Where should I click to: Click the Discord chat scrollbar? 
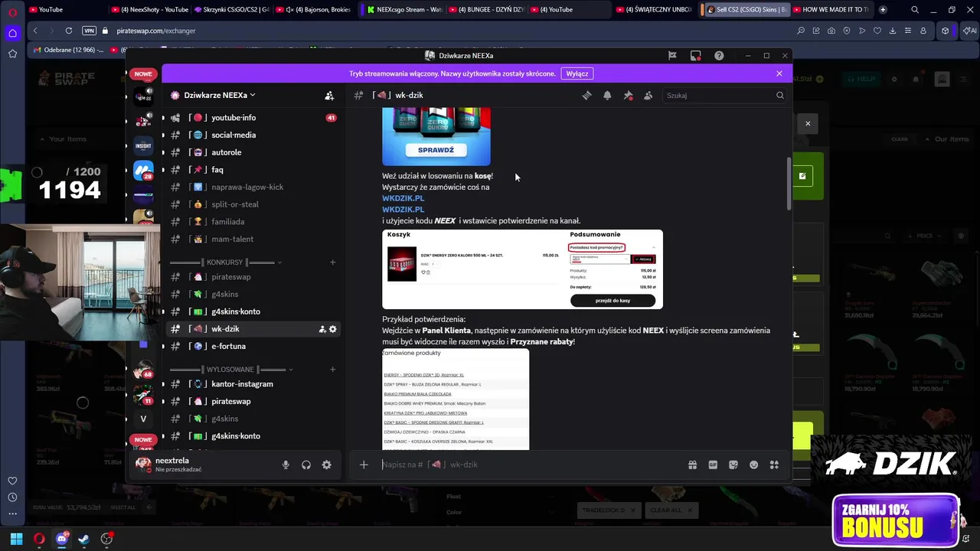coord(789,184)
